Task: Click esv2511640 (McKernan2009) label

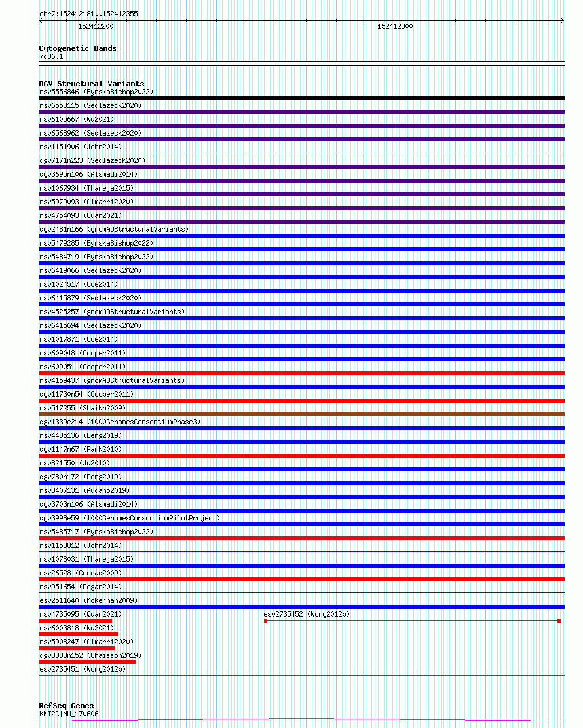Action: click(88, 601)
